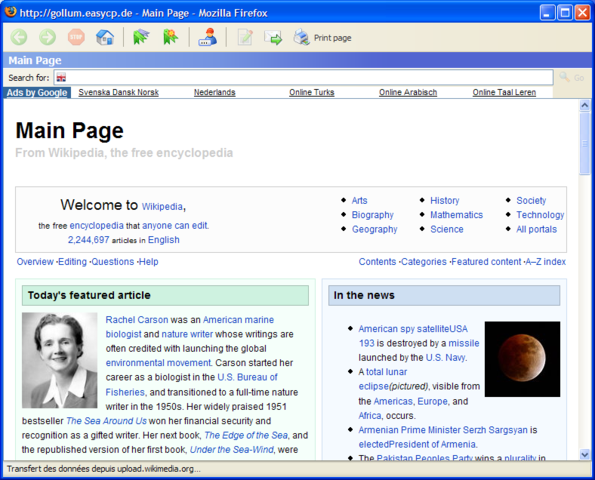Click the user login icon
Image resolution: width=595 pixels, height=480 pixels.
pos(208,37)
